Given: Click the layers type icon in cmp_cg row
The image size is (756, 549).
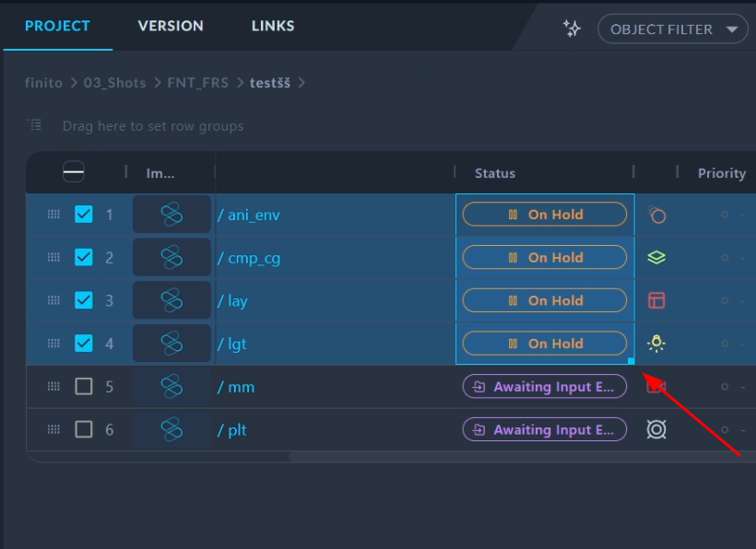Looking at the screenshot, I should coord(656,258).
